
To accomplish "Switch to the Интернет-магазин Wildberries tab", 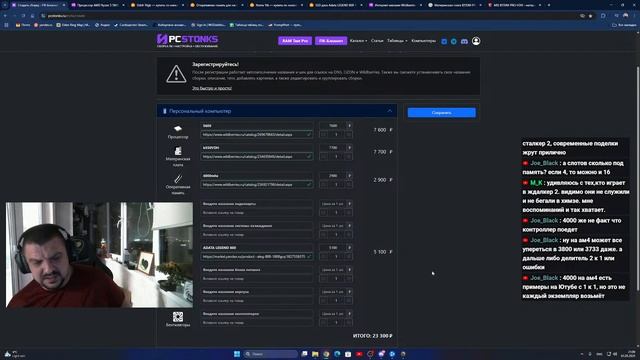I will pyautogui.click(x=395, y=5).
